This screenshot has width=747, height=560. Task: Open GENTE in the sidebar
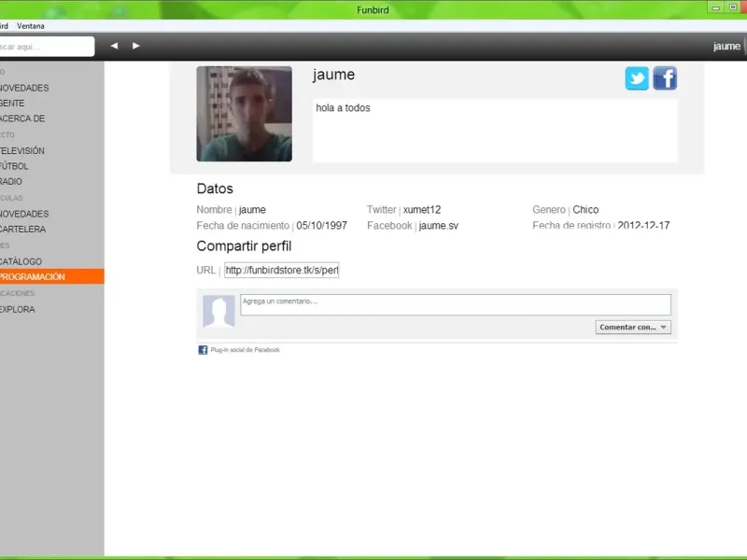pos(12,104)
